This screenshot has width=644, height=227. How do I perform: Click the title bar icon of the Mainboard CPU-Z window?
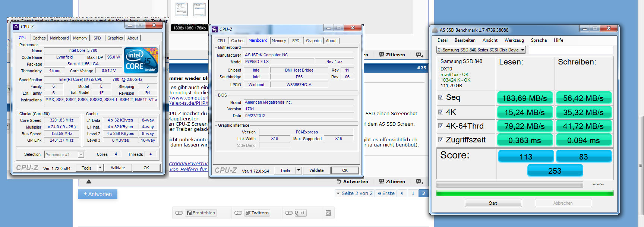coord(215,29)
